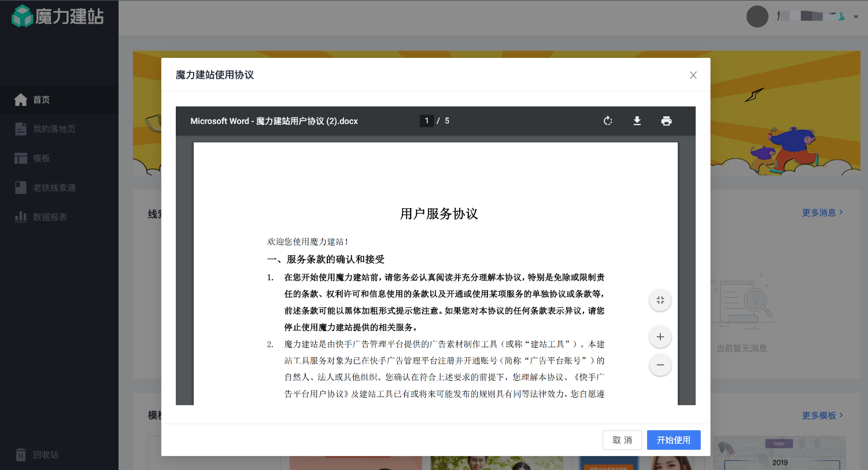
Task: Download the 魔力建站用户协议 docx file
Action: point(637,121)
